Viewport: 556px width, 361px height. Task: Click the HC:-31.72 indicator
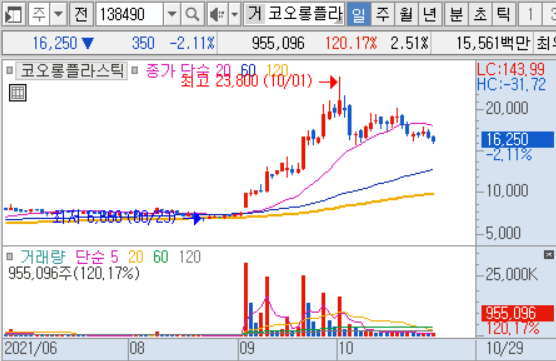pyautogui.click(x=511, y=85)
